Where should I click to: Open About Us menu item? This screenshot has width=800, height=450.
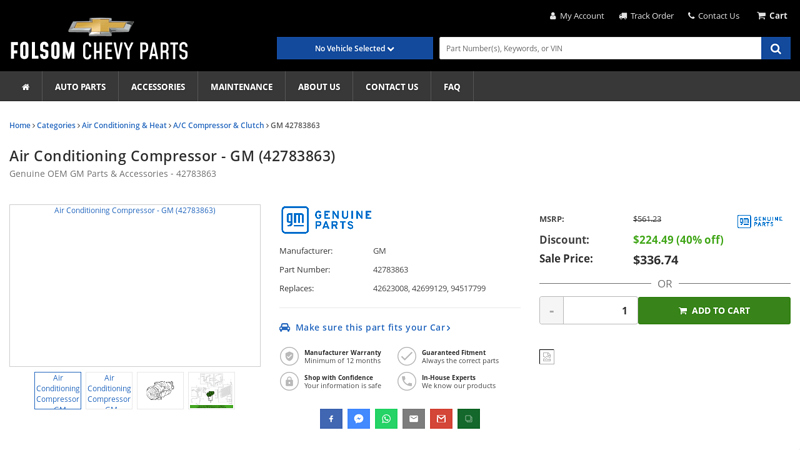tap(319, 87)
